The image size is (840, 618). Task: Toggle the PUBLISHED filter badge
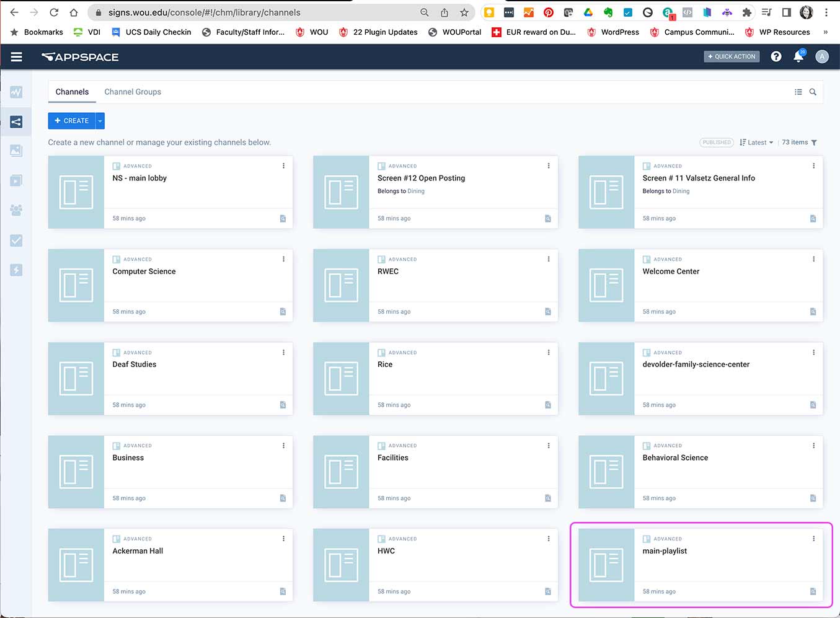pyautogui.click(x=716, y=143)
